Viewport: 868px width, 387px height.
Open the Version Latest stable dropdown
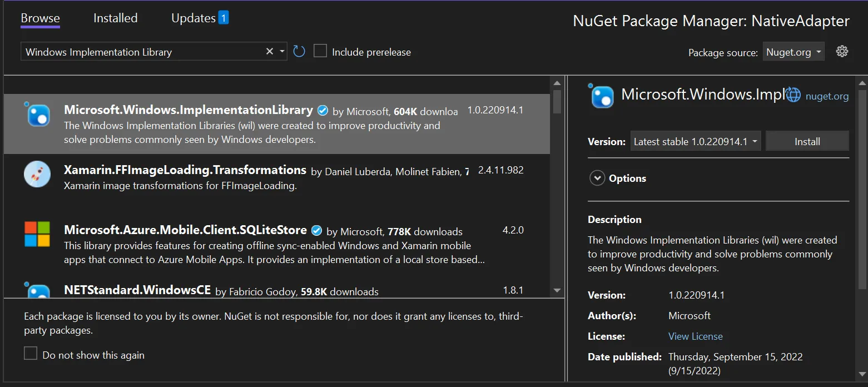tap(695, 141)
